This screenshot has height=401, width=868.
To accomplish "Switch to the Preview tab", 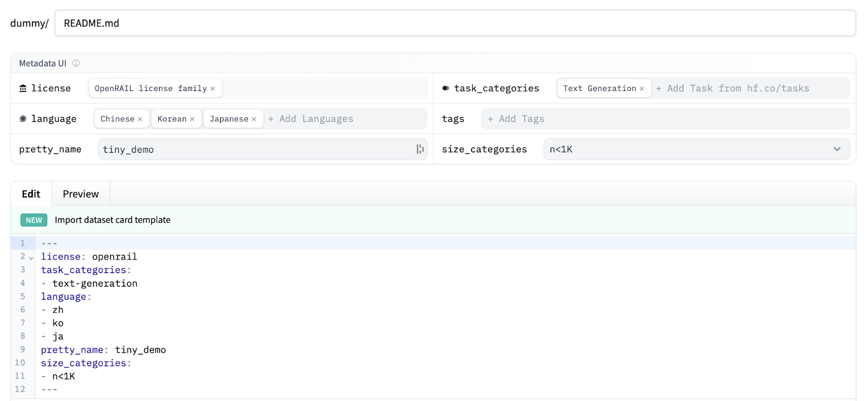I will [81, 194].
